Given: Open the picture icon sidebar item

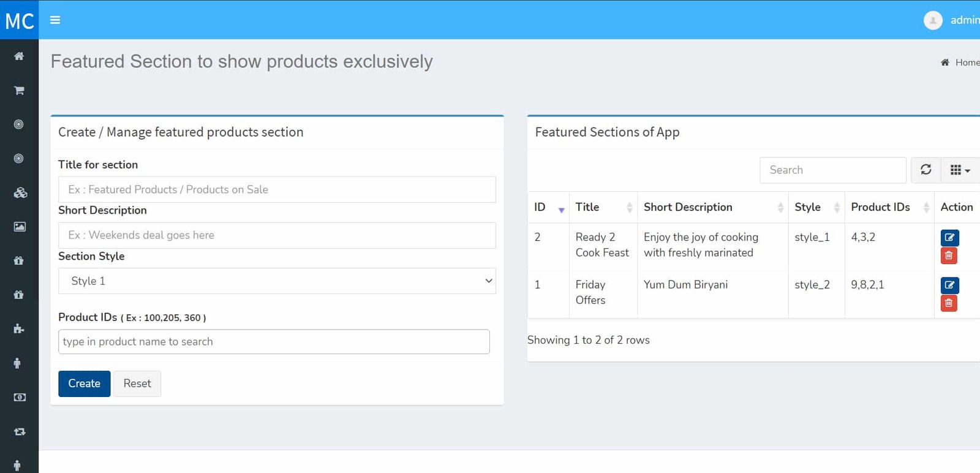Looking at the screenshot, I should click(x=20, y=227).
